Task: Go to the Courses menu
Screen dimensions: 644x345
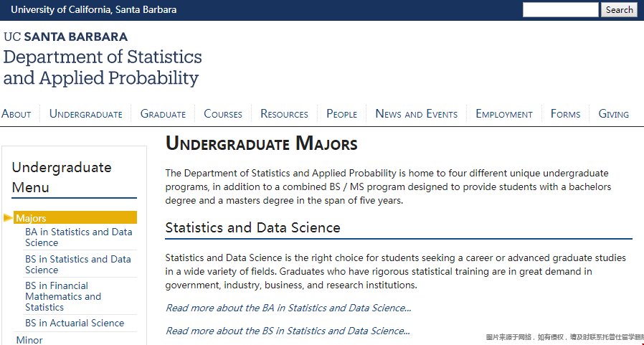Action: (223, 114)
